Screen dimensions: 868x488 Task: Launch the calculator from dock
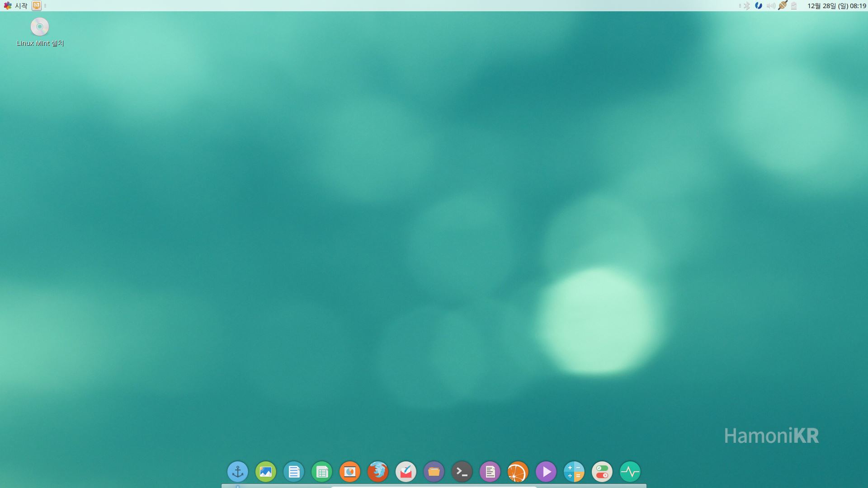[x=574, y=472]
